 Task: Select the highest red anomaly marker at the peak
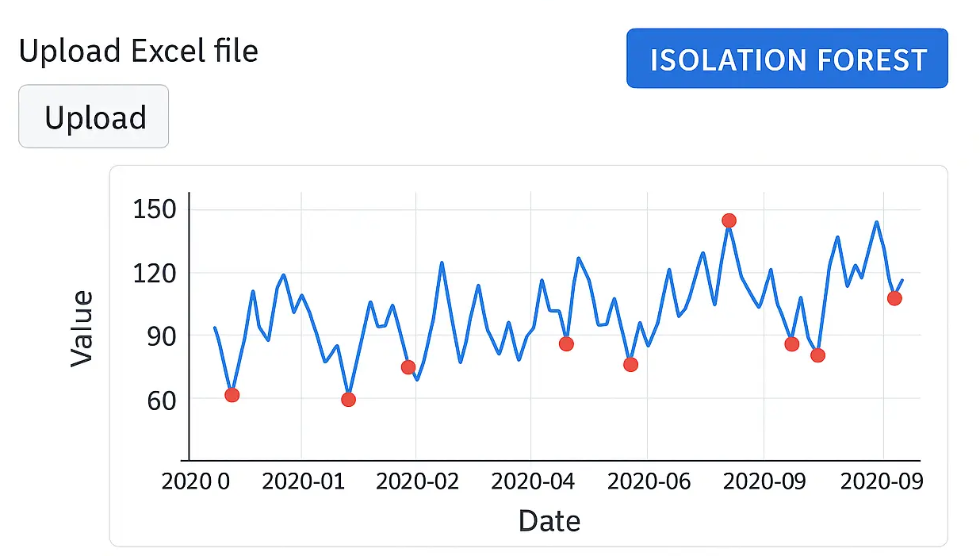(x=729, y=220)
